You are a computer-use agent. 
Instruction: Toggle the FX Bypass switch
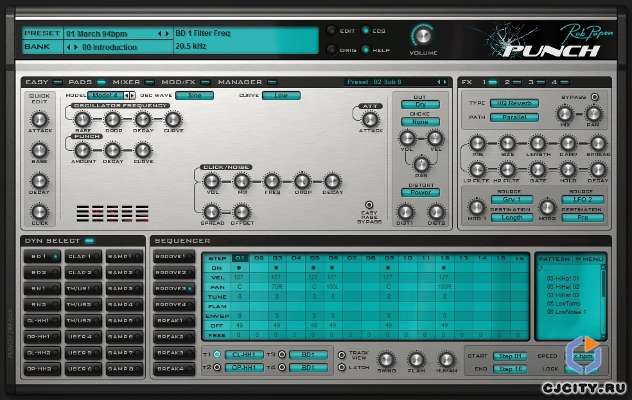point(595,97)
